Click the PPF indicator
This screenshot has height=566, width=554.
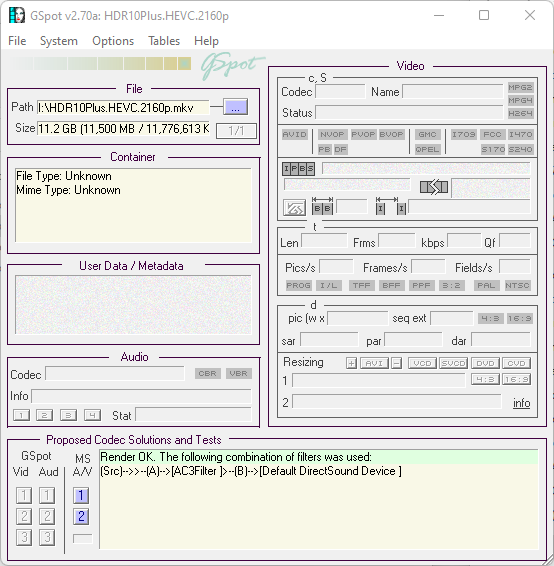point(421,285)
